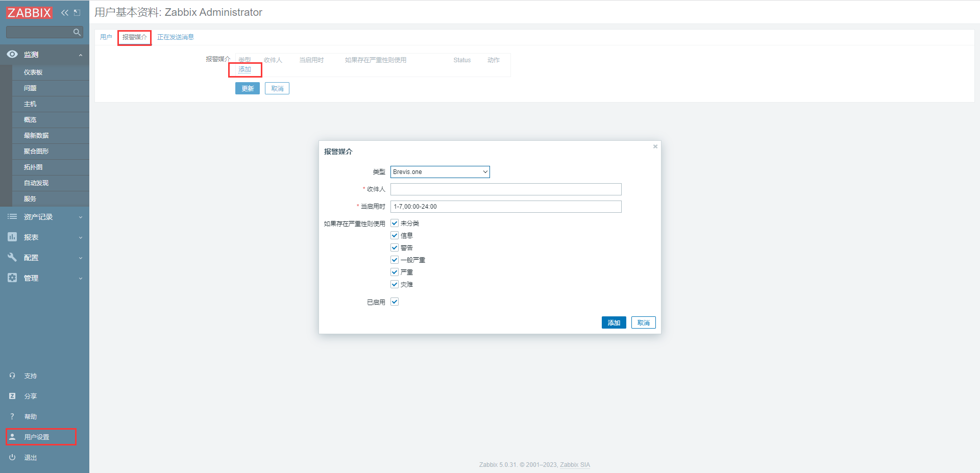Viewport: 980px width, 473px height.
Task: Click the blue 添加 button in dialog
Action: [x=614, y=322]
